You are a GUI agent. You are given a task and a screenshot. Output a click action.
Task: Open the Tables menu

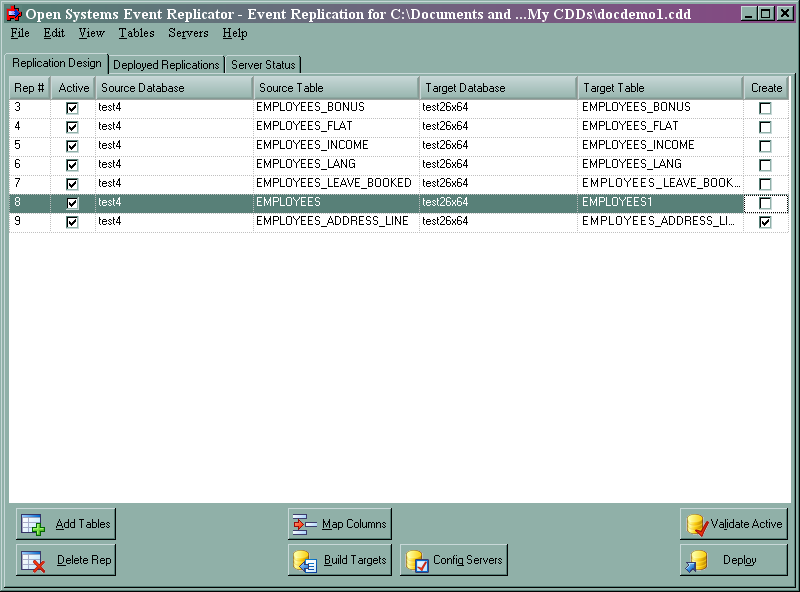coord(136,33)
